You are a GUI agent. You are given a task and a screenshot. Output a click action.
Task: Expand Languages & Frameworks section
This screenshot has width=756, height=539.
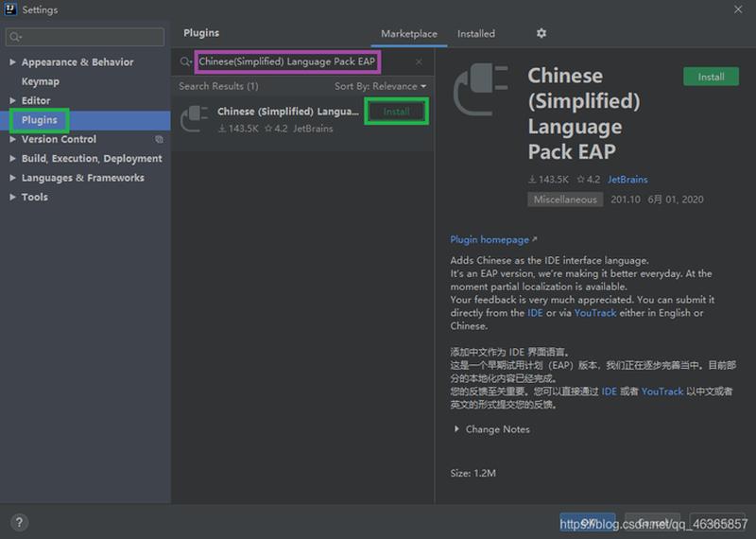coord(12,178)
